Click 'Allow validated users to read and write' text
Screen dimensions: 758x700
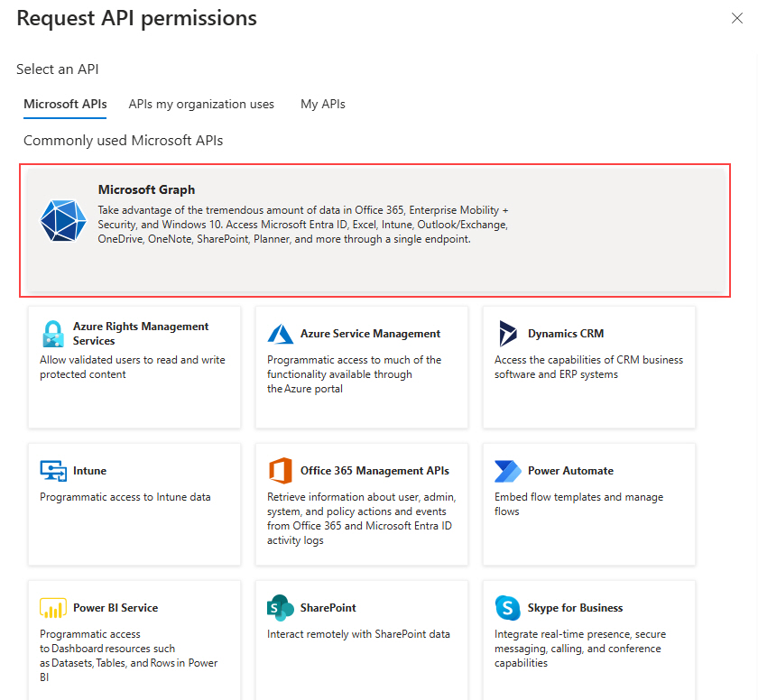pos(133,360)
